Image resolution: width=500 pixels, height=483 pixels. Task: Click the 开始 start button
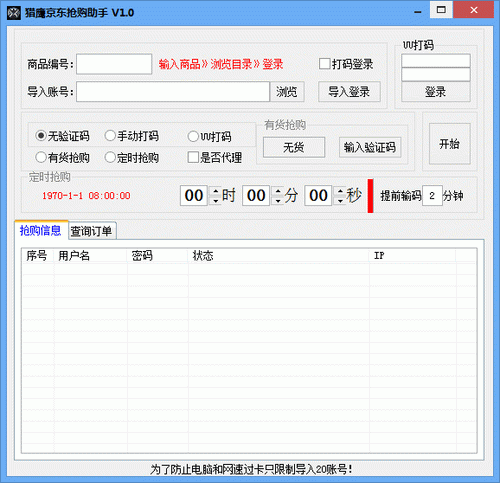449,144
